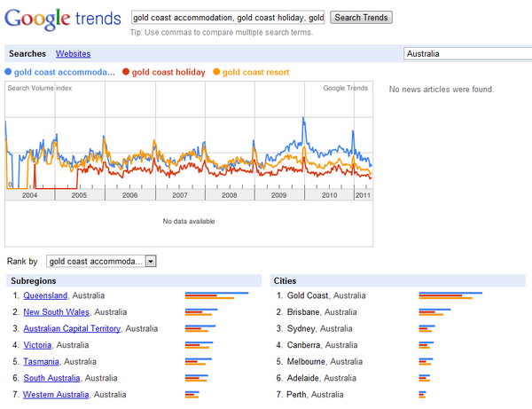The width and height of the screenshot is (532, 409).
Task: Click the blue gold coast accommodation legend dot
Action: pyautogui.click(x=8, y=72)
